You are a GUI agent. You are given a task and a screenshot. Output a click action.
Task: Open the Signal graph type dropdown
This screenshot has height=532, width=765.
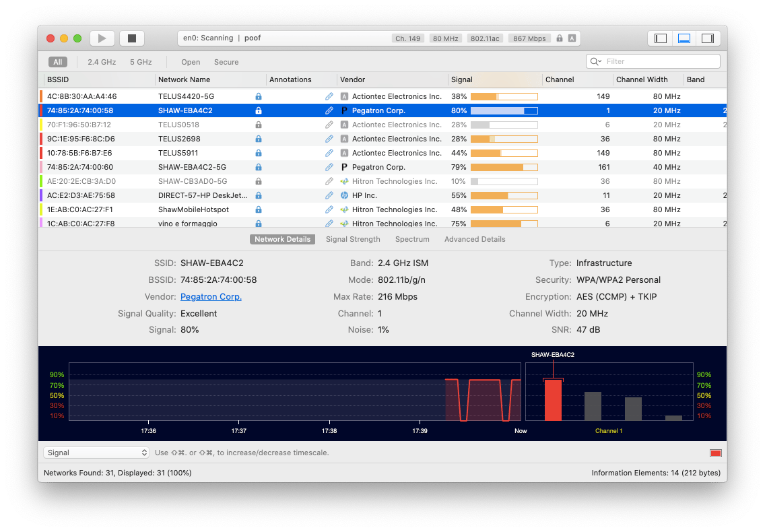(96, 453)
